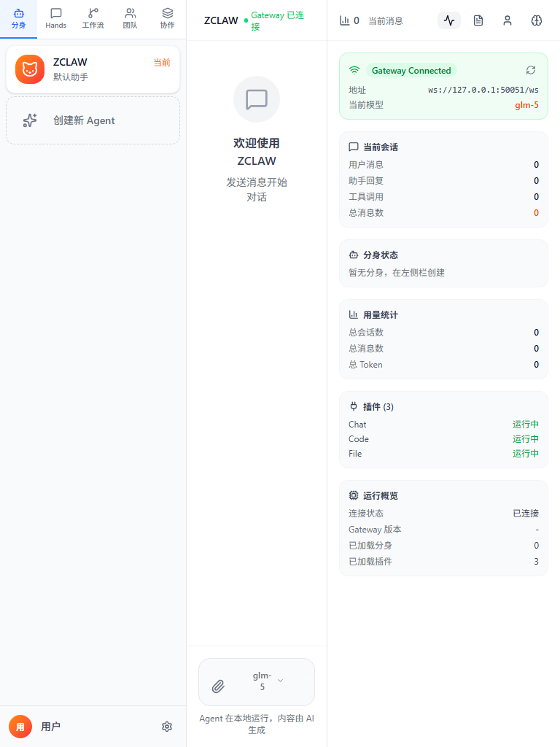This screenshot has width=560, height=747.
Task: Click the paperclip attachment icon
Action: [218, 686]
